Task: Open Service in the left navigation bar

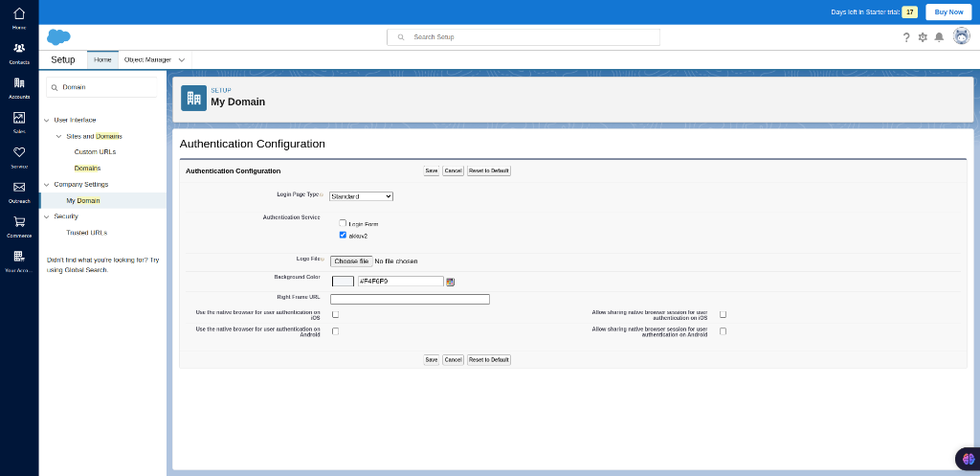Action: [x=19, y=157]
